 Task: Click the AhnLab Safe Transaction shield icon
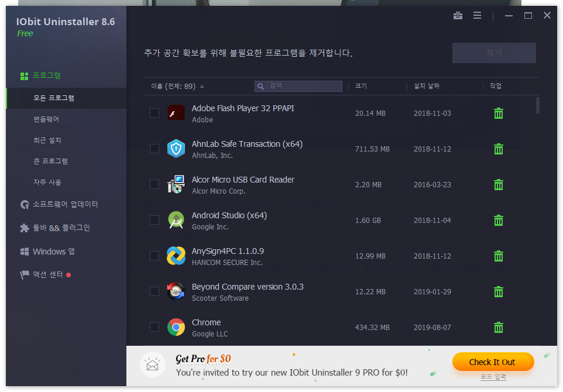tap(176, 149)
